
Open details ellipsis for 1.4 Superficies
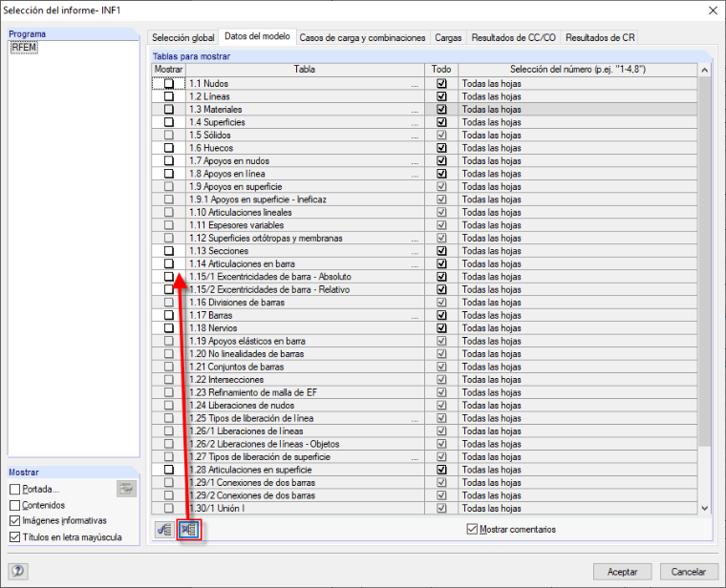415,123
